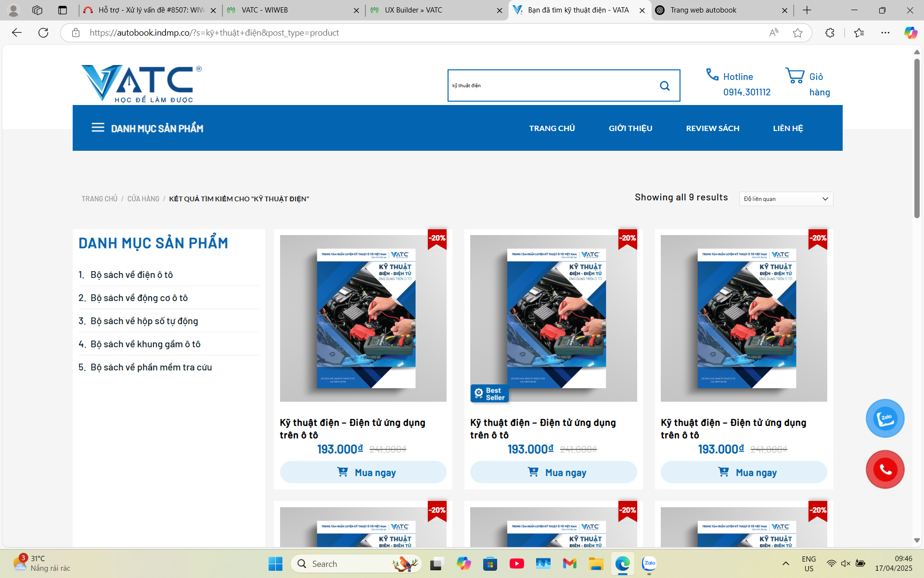Click the search magnifier icon in site search box

(665, 86)
